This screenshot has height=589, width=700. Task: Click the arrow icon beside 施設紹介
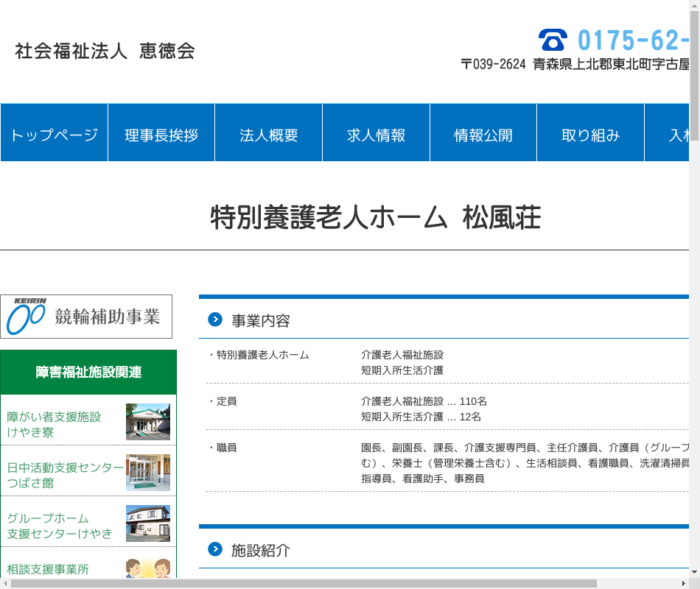tap(215, 549)
